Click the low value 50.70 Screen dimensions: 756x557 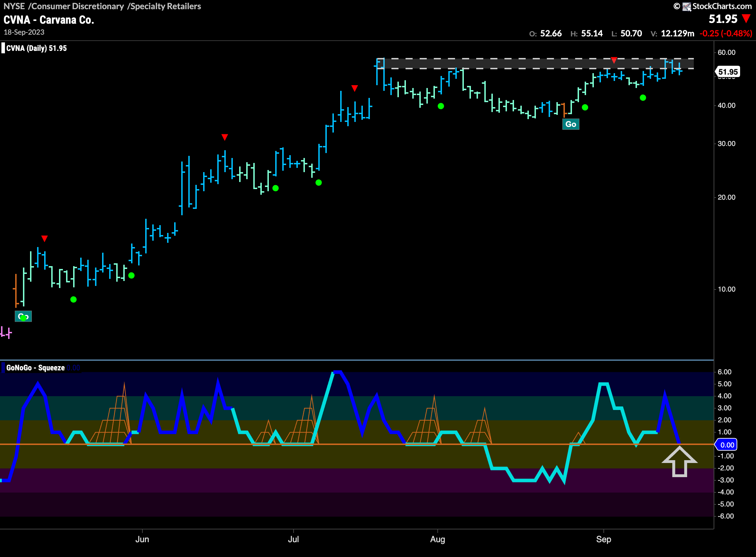coord(631,34)
